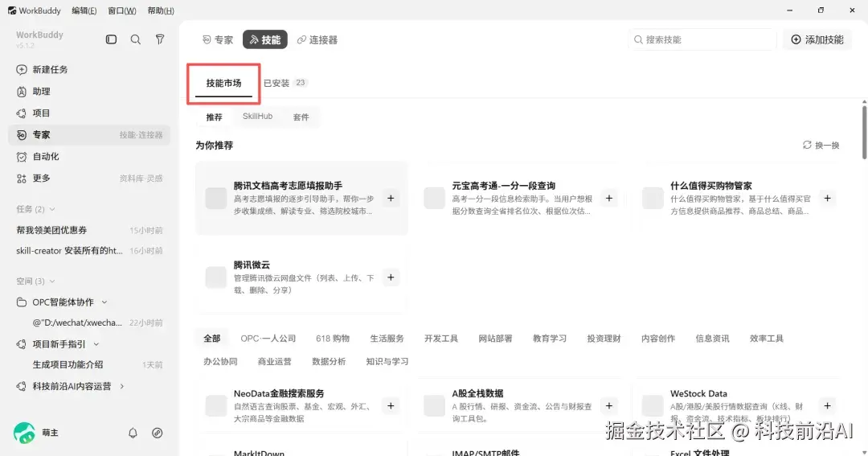Open the 编辑(E) menu

[84, 10]
